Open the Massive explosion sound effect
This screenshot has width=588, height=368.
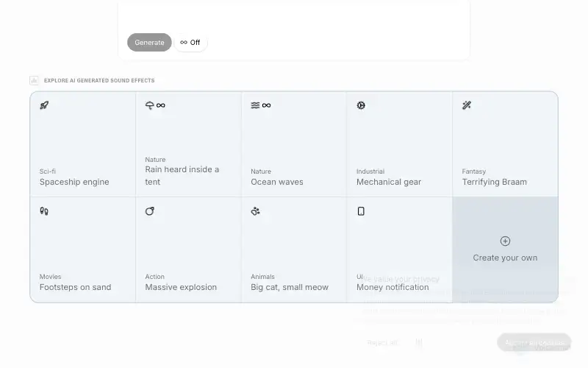click(x=189, y=250)
